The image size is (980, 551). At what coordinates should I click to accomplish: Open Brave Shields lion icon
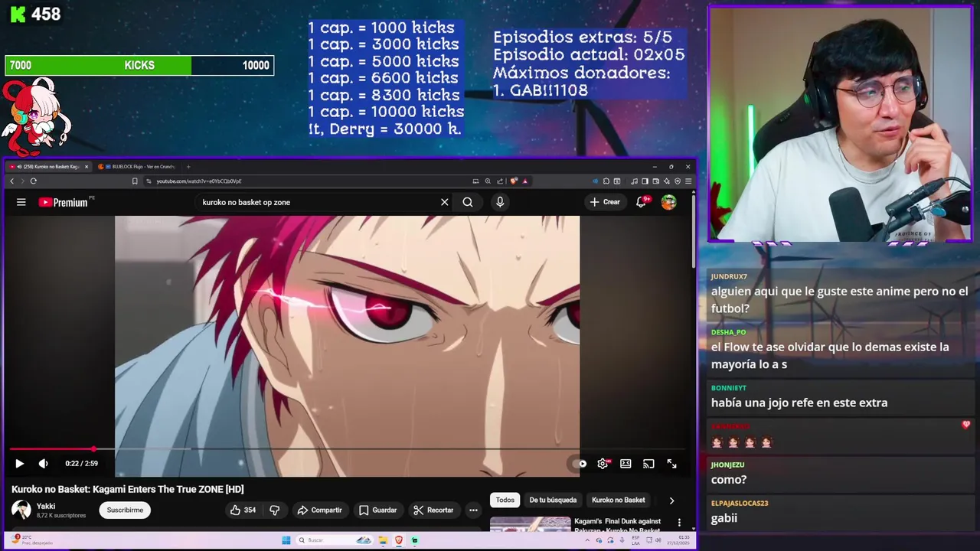pos(514,181)
